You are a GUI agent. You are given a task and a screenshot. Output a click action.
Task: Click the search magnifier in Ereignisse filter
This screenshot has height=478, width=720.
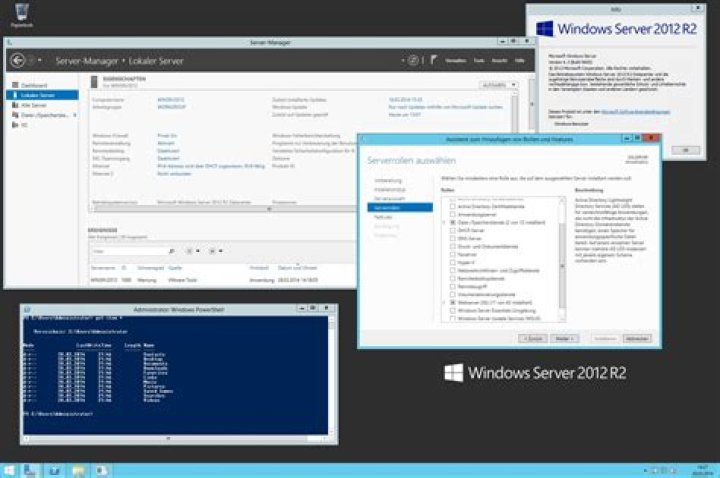click(x=172, y=251)
